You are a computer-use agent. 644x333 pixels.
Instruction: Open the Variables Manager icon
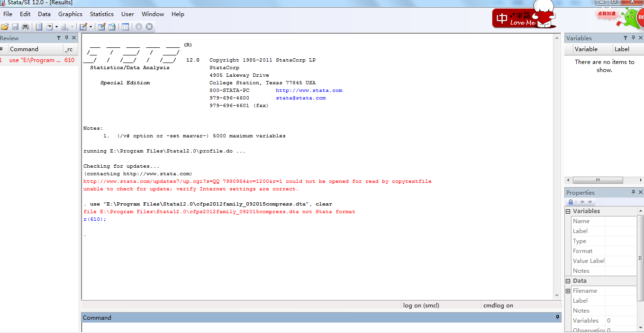click(125, 27)
